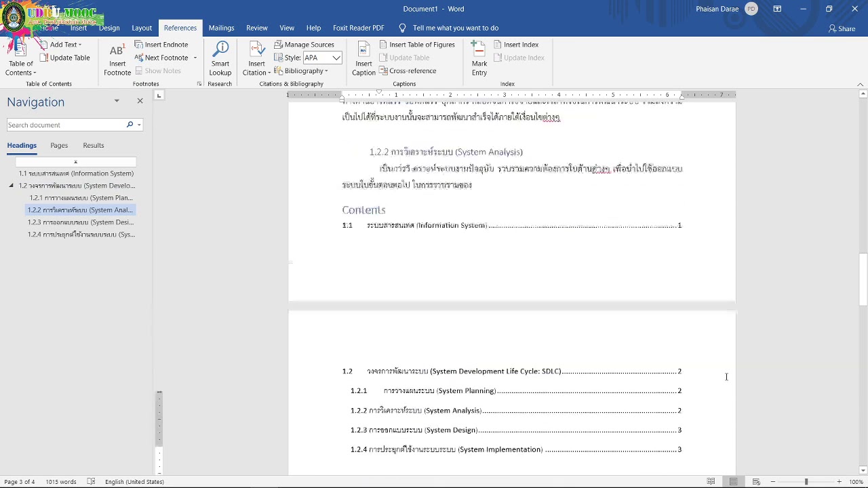Jump to the beginning arrow in Navigation pane
The height and width of the screenshot is (488, 868).
pos(76,162)
